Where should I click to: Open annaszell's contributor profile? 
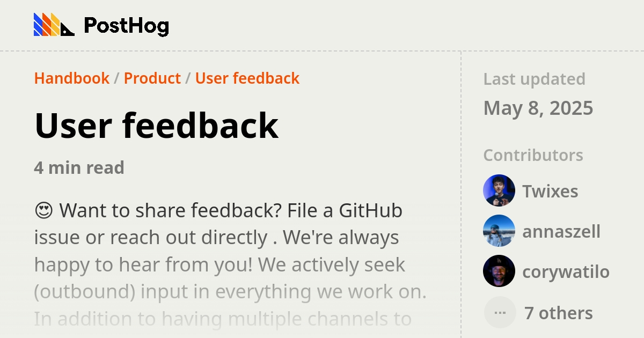[561, 231]
